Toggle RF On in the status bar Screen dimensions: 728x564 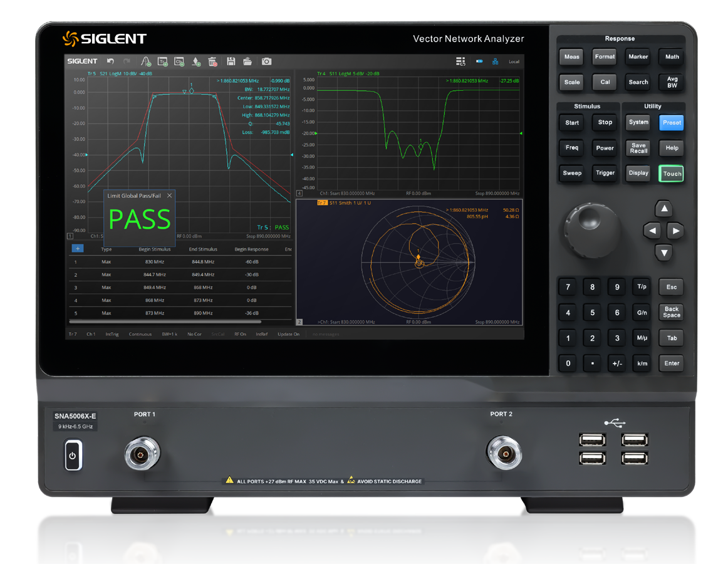click(240, 334)
